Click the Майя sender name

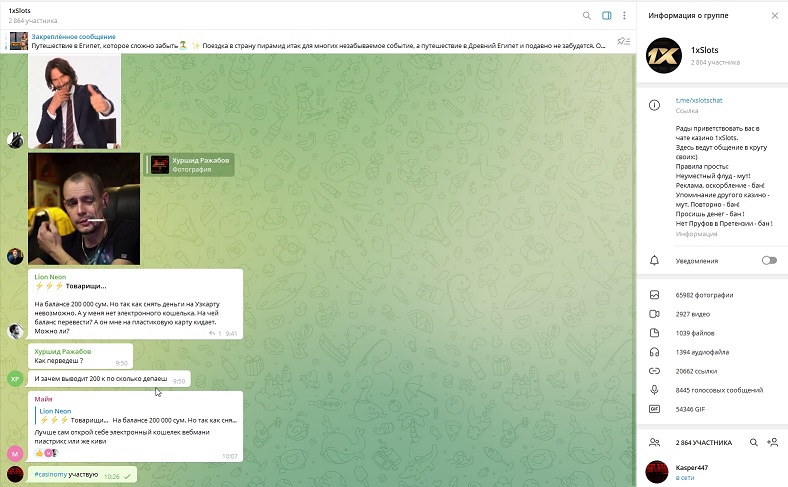coord(43,399)
